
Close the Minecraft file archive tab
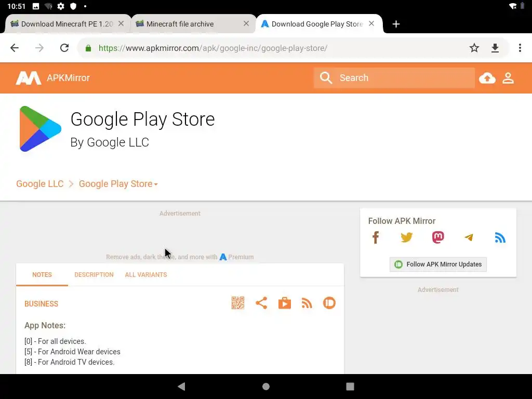[x=246, y=24]
